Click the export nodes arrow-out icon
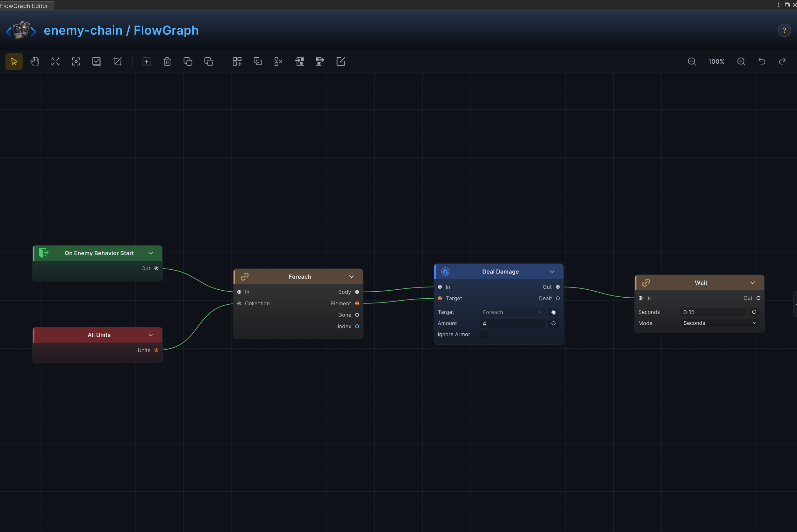 [320, 61]
